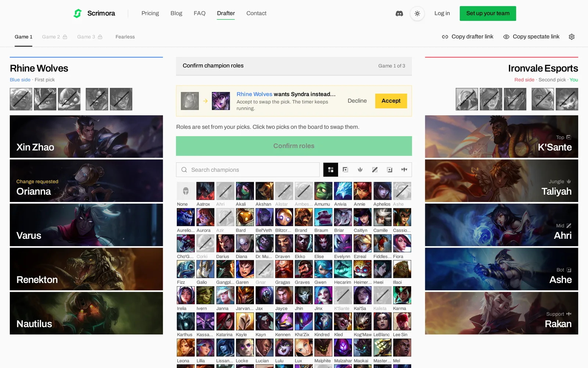
Task: Pick Aatrox from champion grid
Action: 205,191
